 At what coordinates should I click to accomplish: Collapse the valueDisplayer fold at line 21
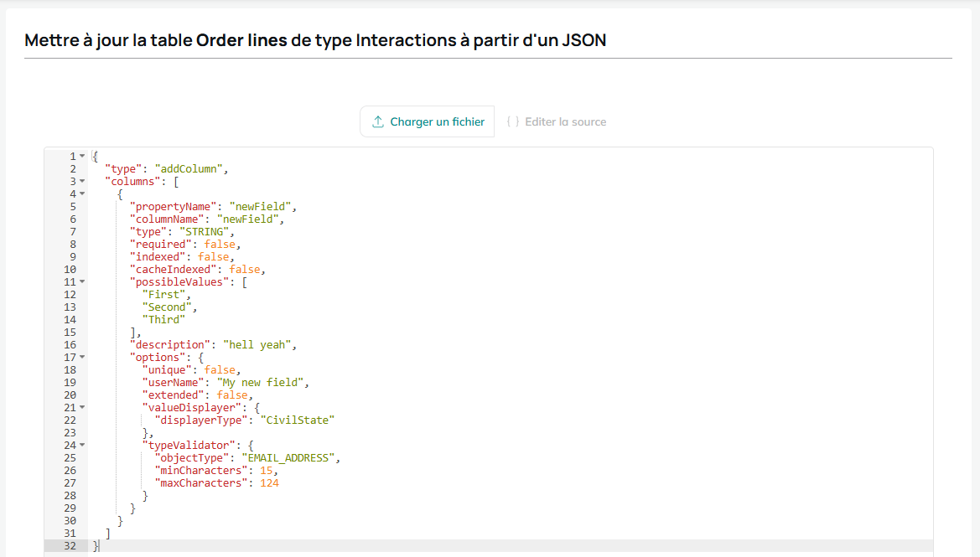[82, 408]
